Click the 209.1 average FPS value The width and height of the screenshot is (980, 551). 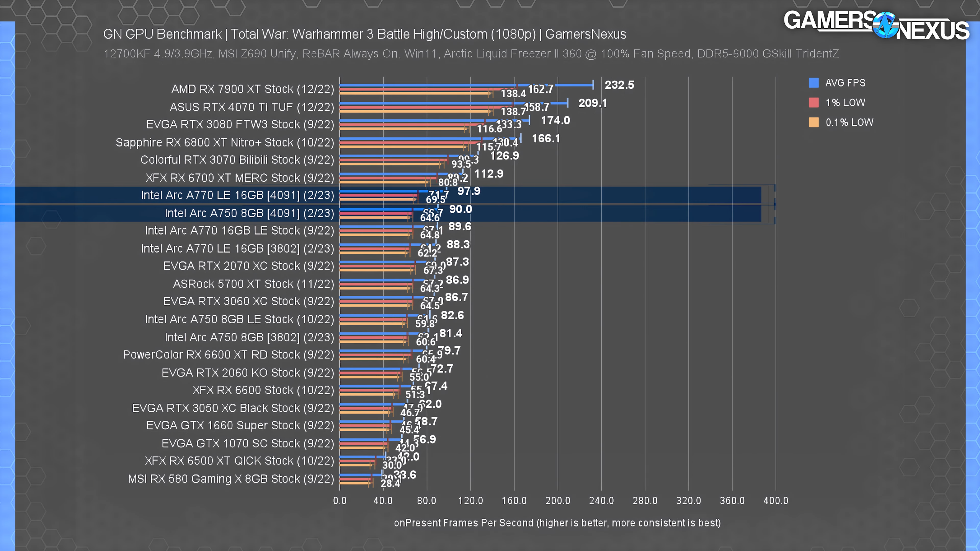pyautogui.click(x=593, y=103)
